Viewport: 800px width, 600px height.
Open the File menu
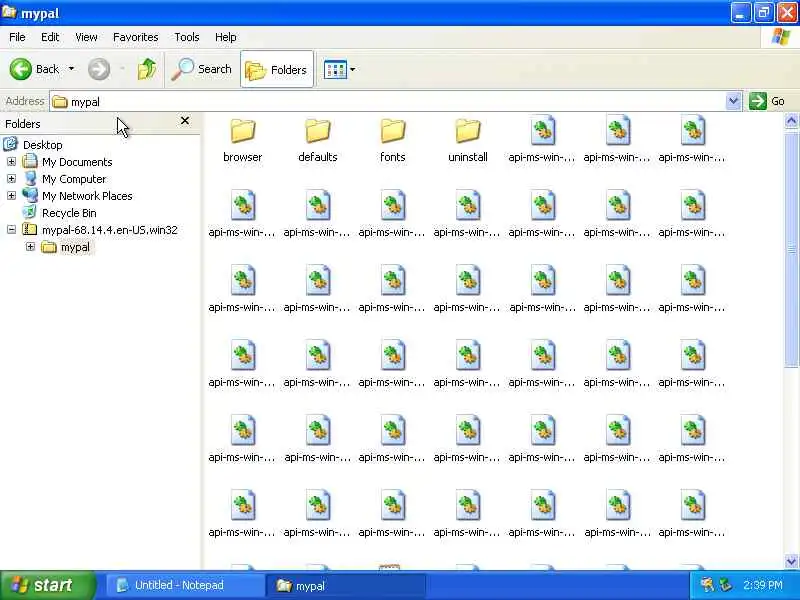[x=17, y=37]
